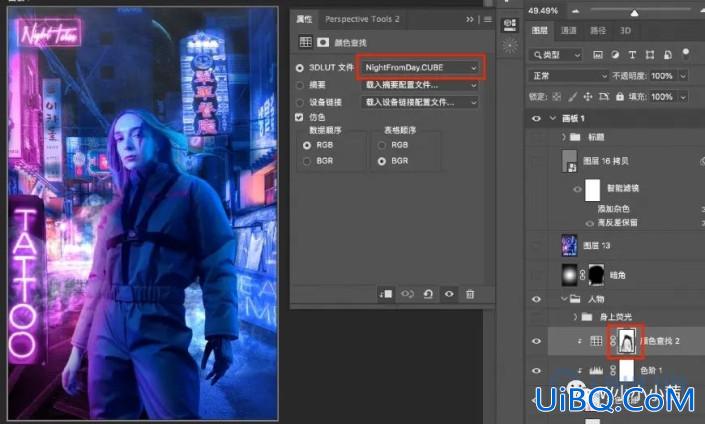
Task: Toggle the layer filtering switch
Action: click(x=686, y=54)
